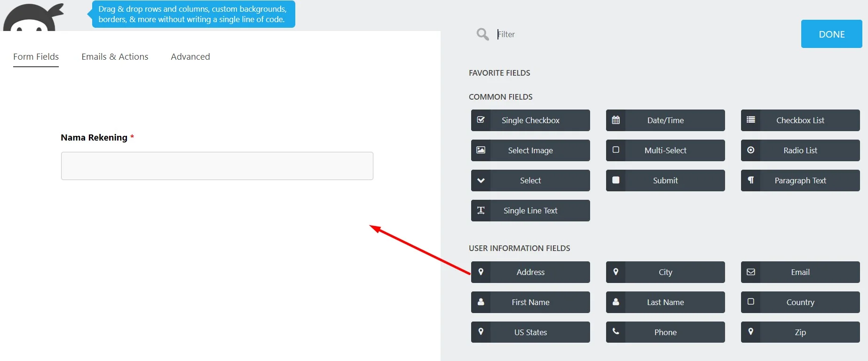This screenshot has height=361, width=868.
Task: Add a First Name field
Action: point(530,302)
